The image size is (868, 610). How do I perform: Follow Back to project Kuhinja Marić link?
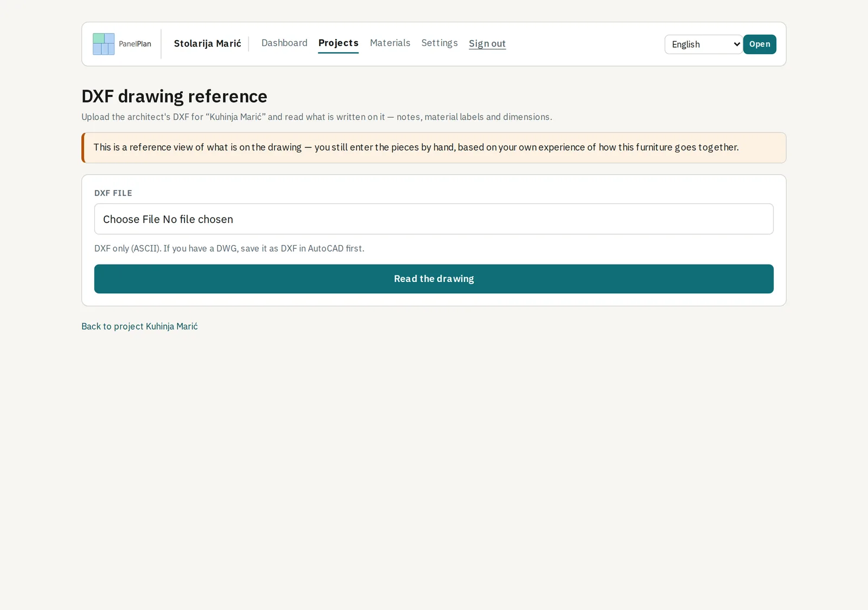click(139, 326)
